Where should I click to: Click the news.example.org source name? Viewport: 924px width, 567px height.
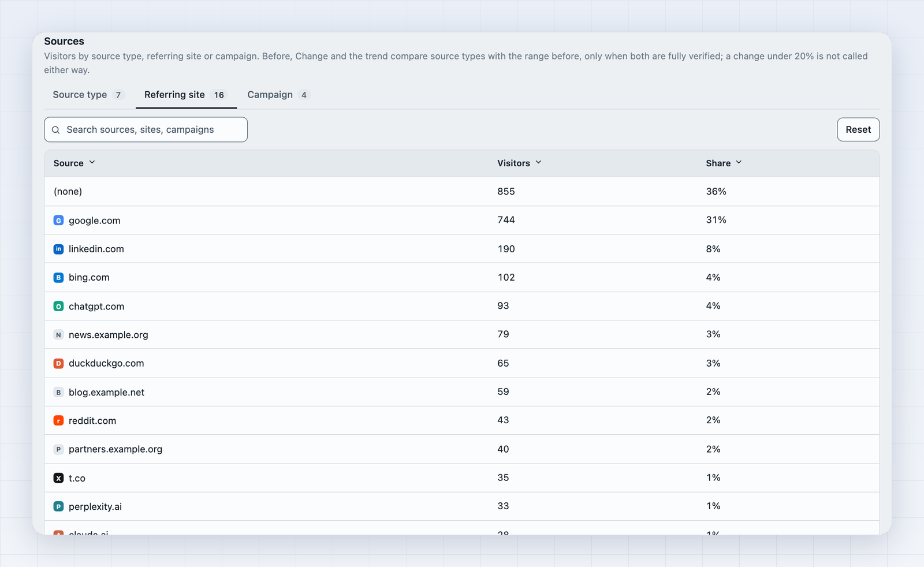(x=109, y=335)
